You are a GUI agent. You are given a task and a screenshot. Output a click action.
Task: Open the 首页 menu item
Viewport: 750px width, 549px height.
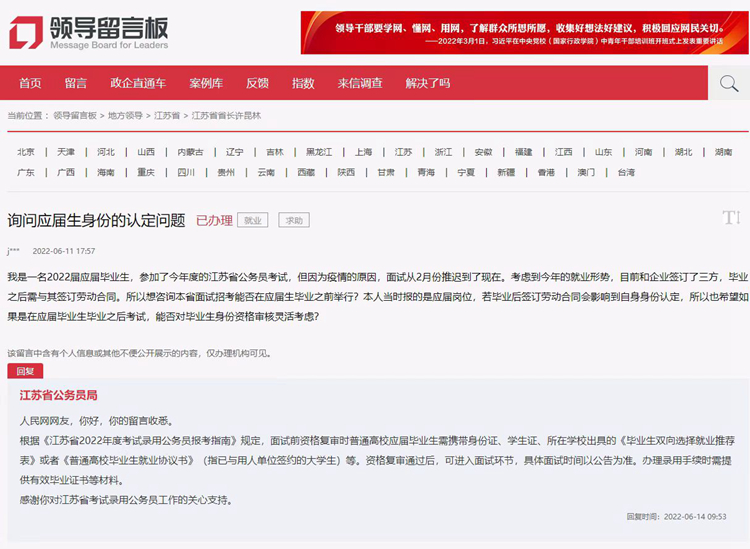(x=30, y=83)
